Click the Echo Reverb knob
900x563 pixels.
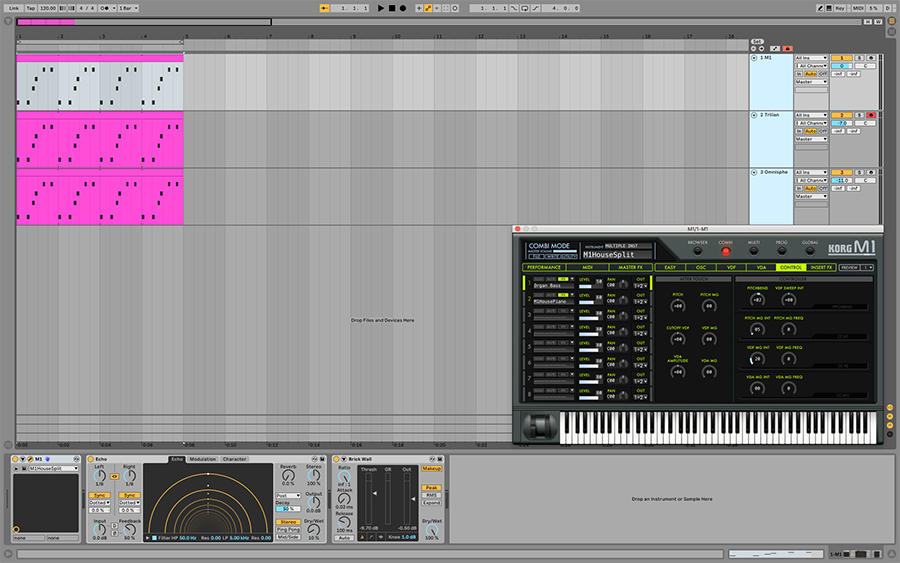(288, 476)
